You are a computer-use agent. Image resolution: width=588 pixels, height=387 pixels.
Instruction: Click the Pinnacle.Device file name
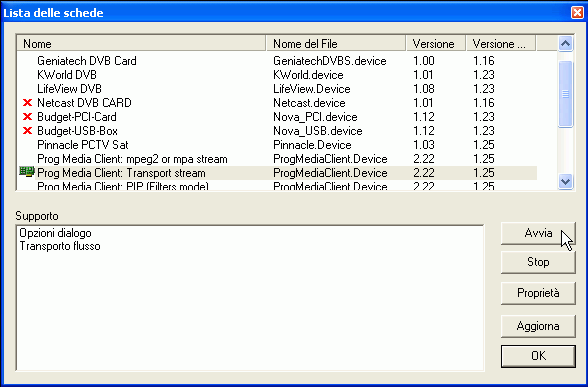pos(312,145)
